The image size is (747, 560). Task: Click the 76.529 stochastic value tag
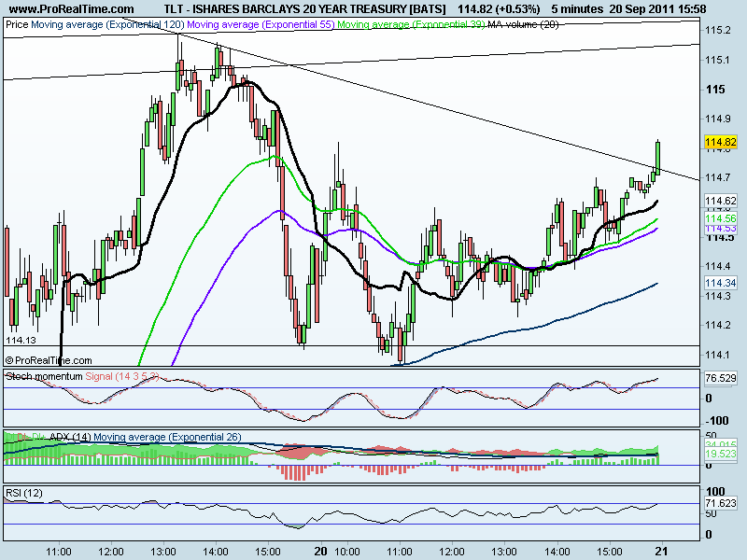click(x=720, y=378)
